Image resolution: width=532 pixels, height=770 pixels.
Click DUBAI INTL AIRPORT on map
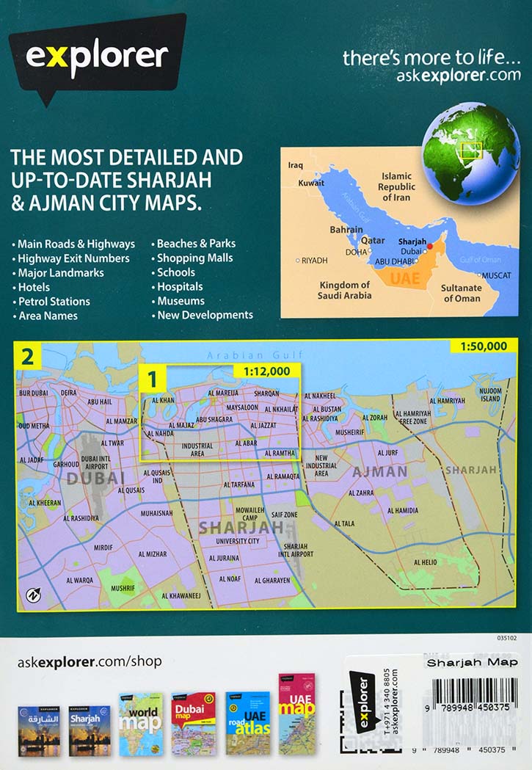[95, 462]
